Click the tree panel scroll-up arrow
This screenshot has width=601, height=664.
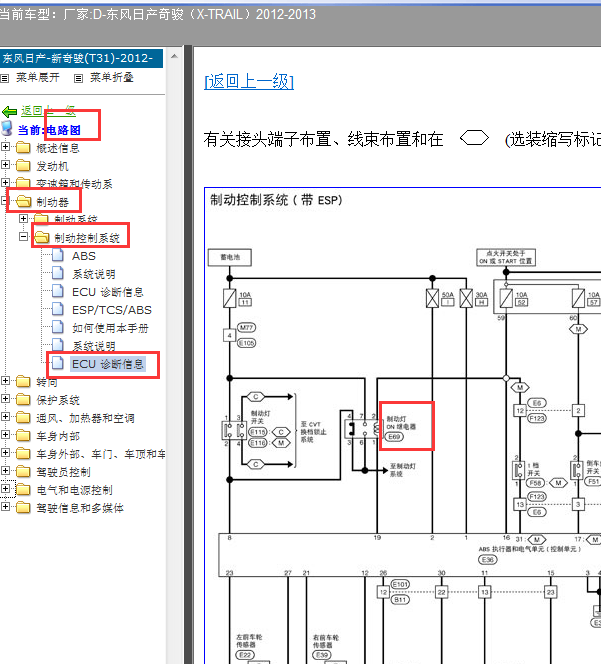(x=174, y=56)
